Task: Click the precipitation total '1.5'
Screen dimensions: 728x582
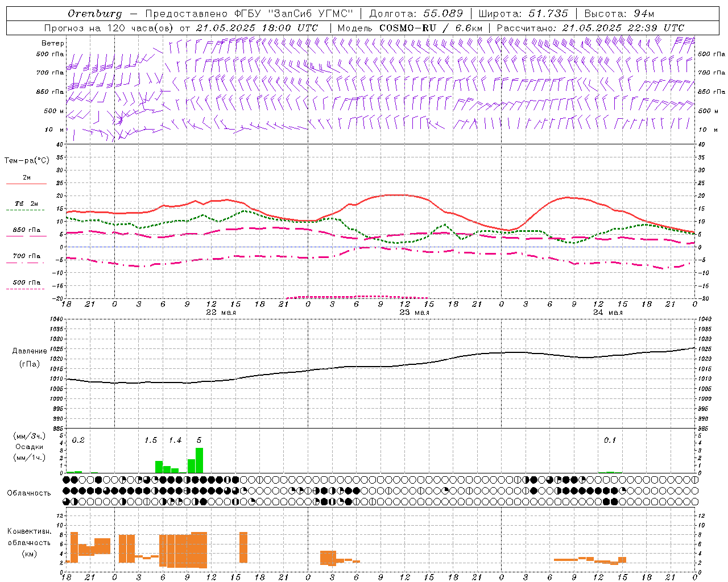Action: [151, 440]
